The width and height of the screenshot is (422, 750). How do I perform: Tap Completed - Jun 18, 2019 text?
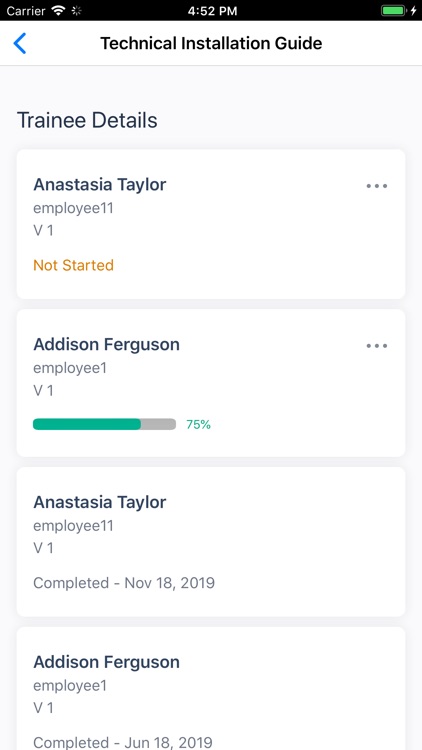click(x=123, y=742)
